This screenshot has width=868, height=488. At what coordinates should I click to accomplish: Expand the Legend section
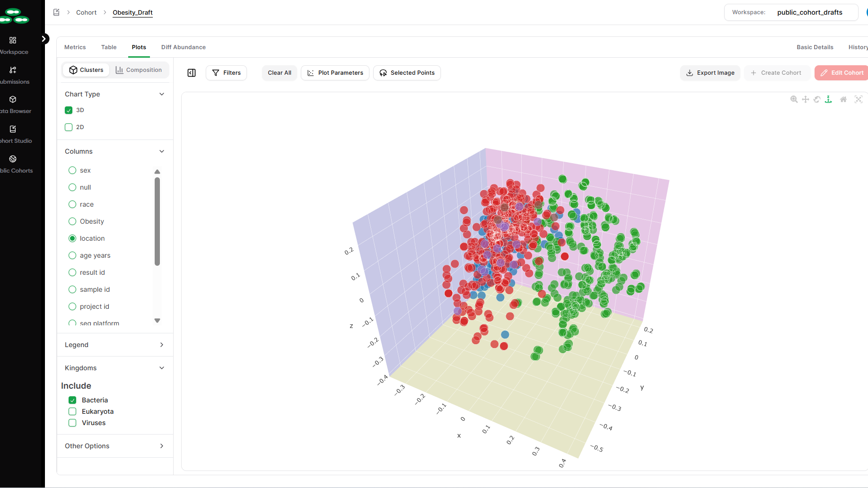(x=162, y=345)
